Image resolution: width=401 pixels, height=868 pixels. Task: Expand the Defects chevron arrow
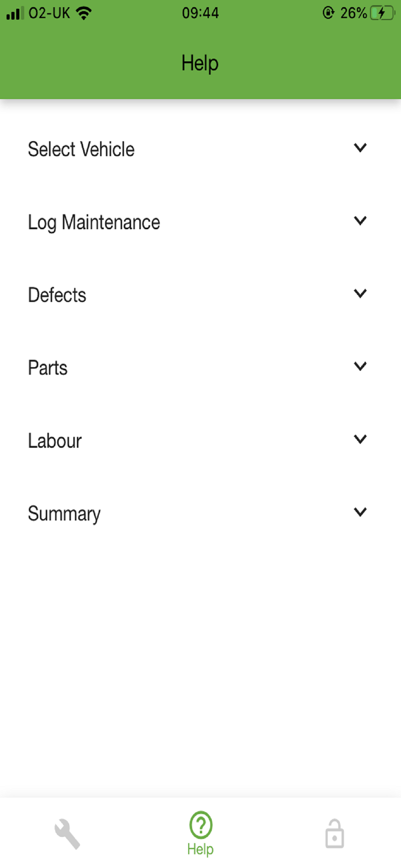point(360,294)
